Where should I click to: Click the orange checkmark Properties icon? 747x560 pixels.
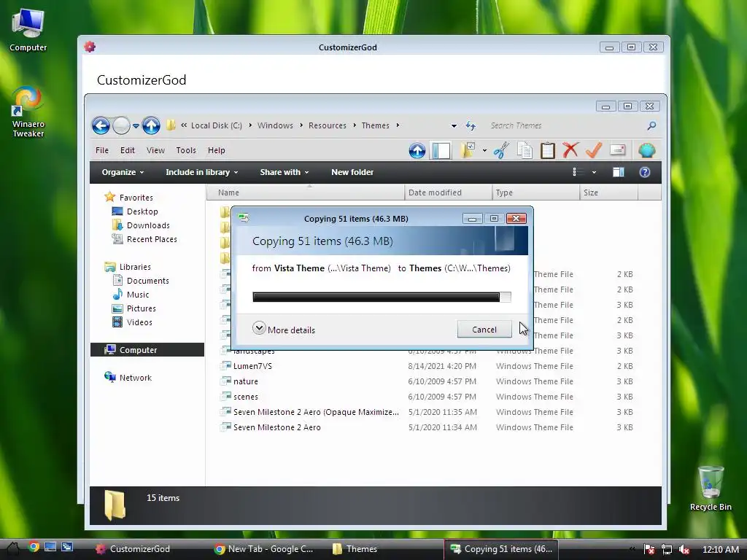pos(594,150)
